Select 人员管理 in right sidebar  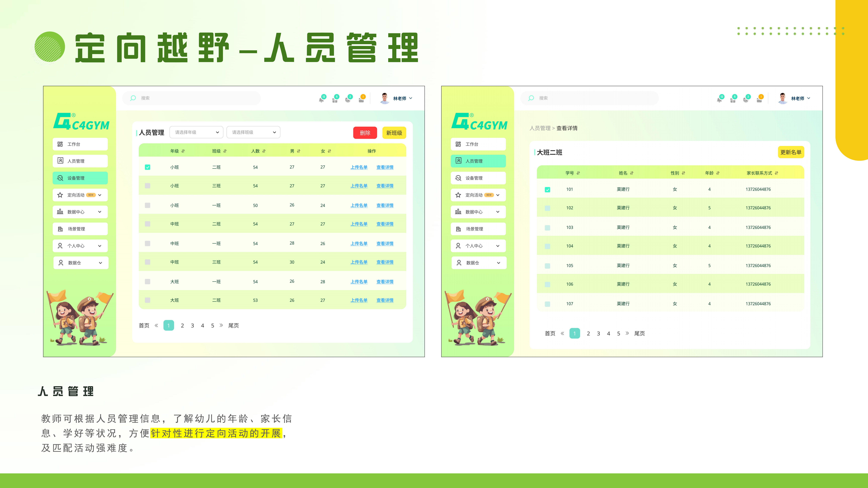[478, 161]
